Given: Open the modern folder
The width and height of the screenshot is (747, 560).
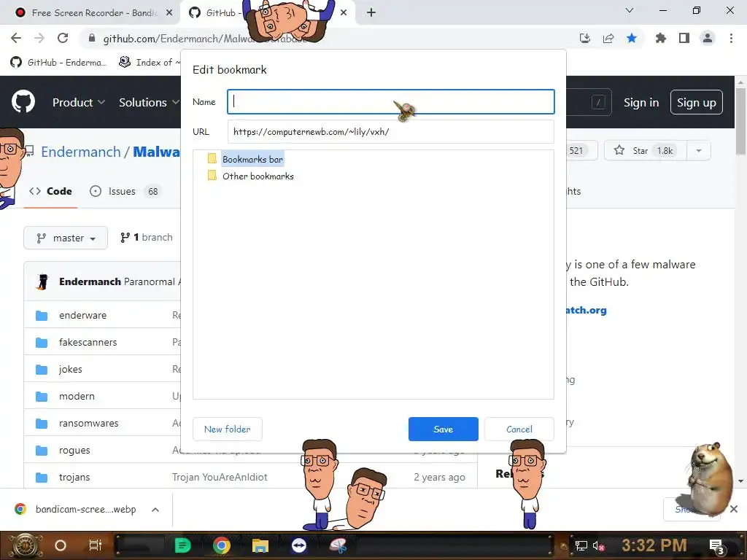Looking at the screenshot, I should [77, 396].
